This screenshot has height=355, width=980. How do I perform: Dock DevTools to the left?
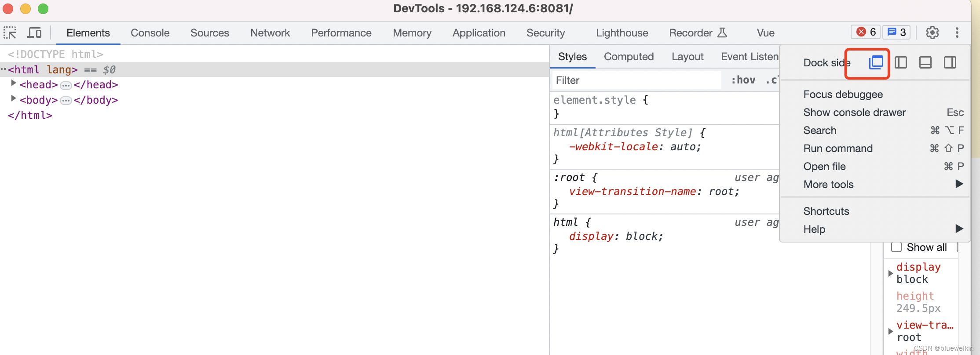900,62
